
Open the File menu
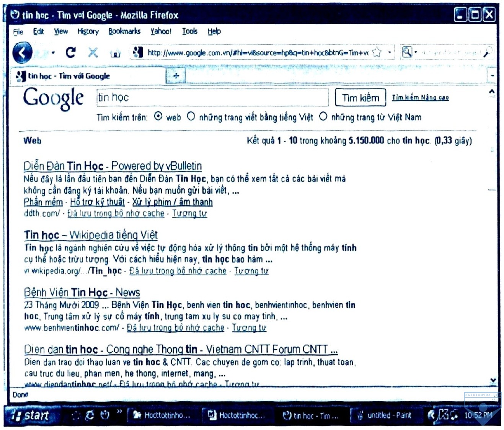pos(18,32)
